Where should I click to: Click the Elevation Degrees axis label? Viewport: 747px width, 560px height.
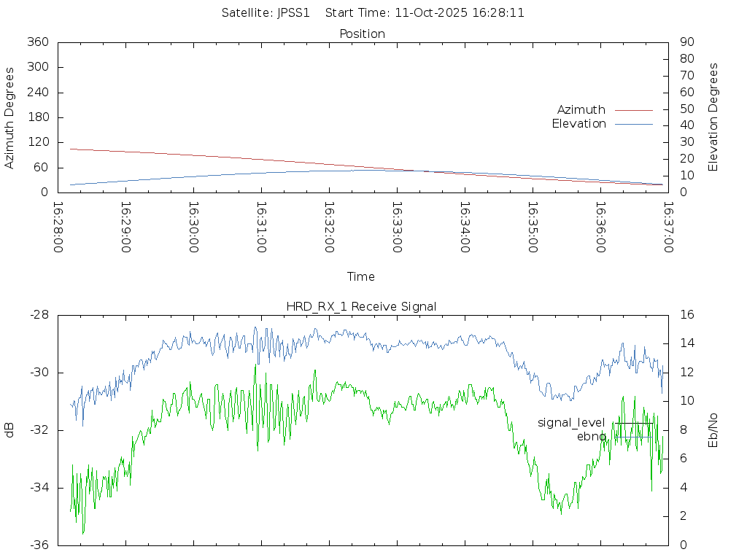point(713,117)
